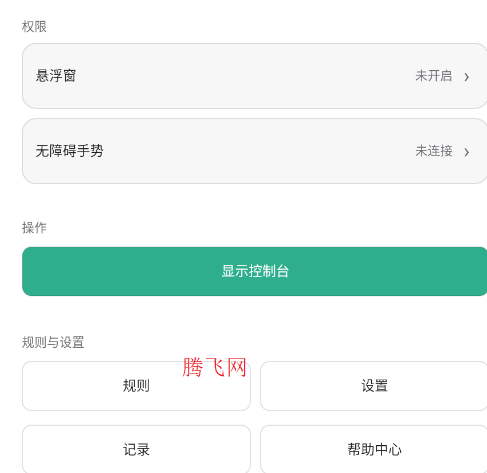Image resolution: width=487 pixels, height=473 pixels.
Task: Click the red 腾飞网 watermark text
Action: click(x=214, y=367)
